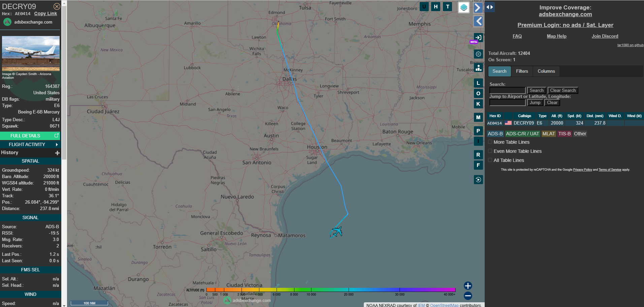Click the Jump button
Viewport: 644px width, 307px height.
tap(535, 102)
